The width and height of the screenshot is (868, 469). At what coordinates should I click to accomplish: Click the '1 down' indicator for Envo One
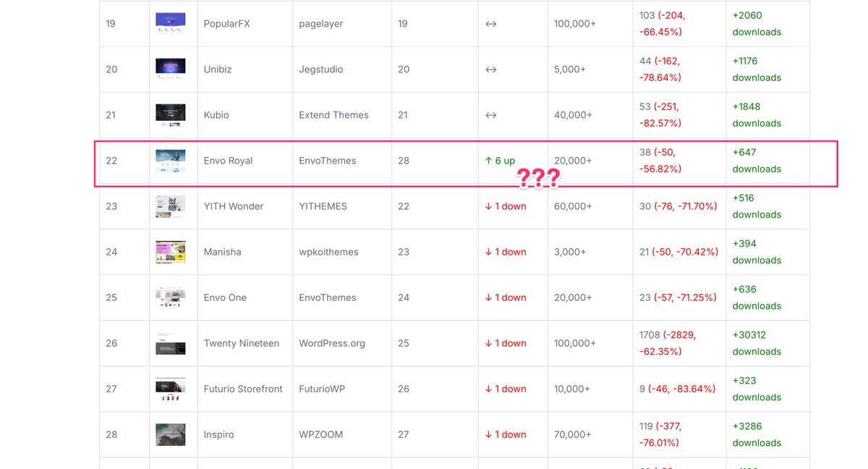[x=506, y=297]
